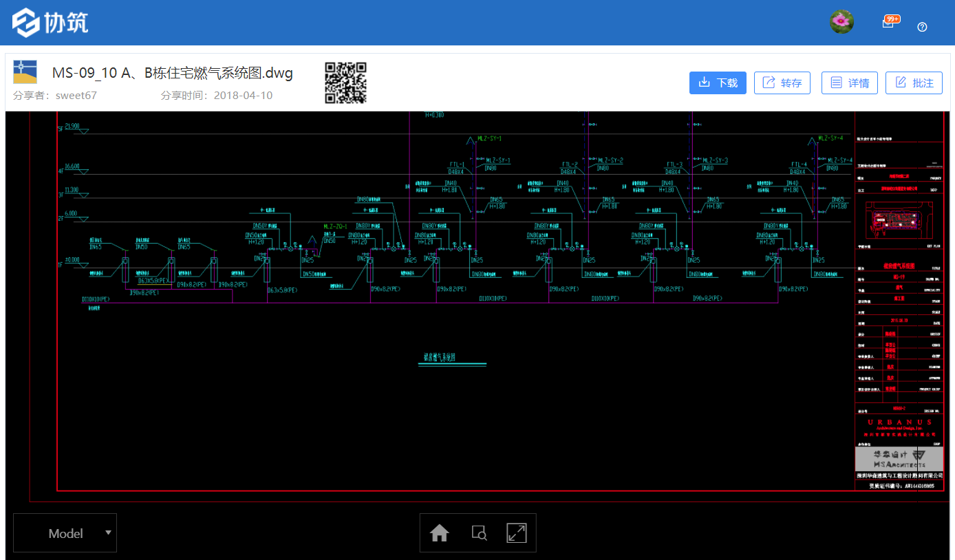The width and height of the screenshot is (955, 560).
Task: Expand the drawing viewer to fullscreen
Action: [x=517, y=533]
